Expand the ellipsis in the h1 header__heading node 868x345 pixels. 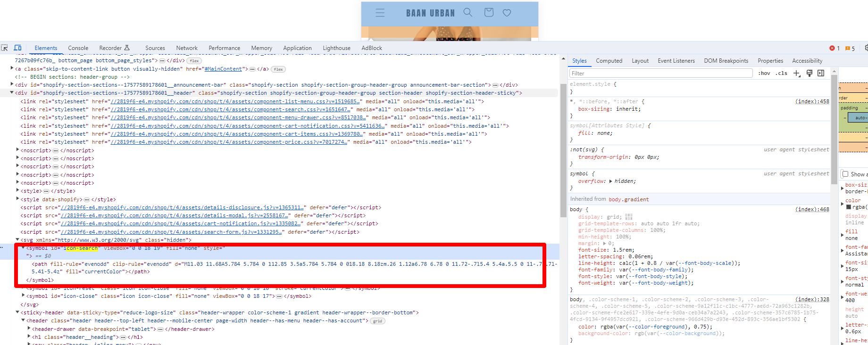123,337
